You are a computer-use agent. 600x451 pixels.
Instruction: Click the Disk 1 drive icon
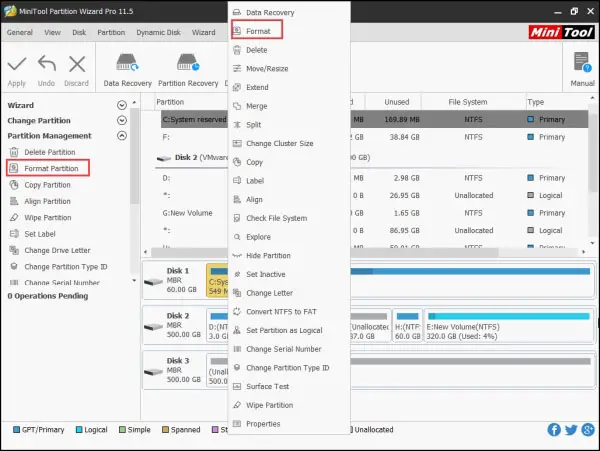[153, 282]
